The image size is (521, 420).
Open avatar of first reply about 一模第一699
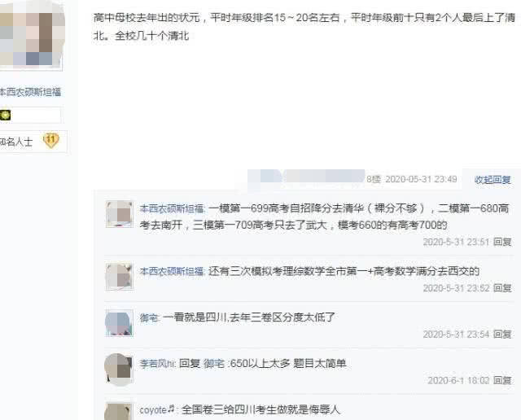pos(120,214)
